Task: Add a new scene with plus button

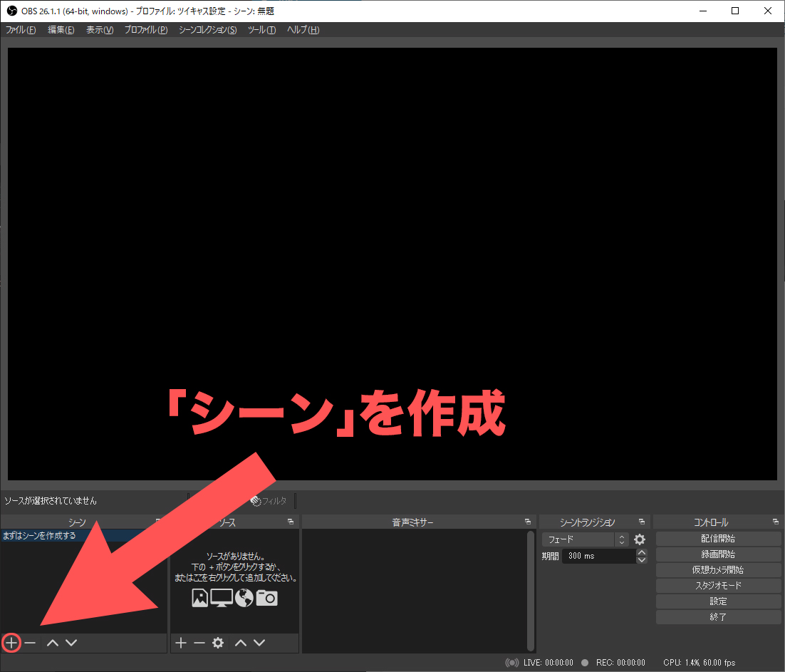Action: 11,643
